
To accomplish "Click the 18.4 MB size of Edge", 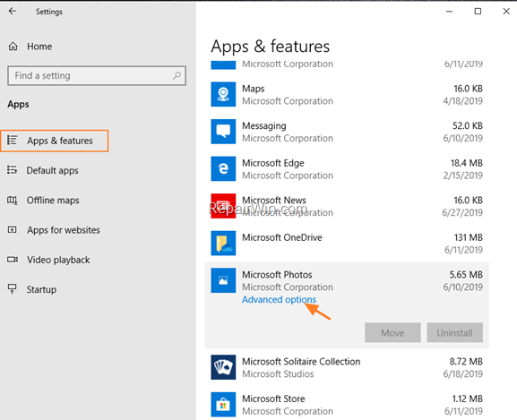I will click(x=467, y=163).
